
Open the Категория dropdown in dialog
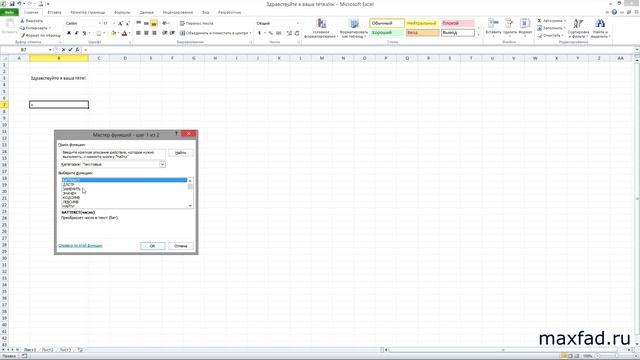coord(162,164)
